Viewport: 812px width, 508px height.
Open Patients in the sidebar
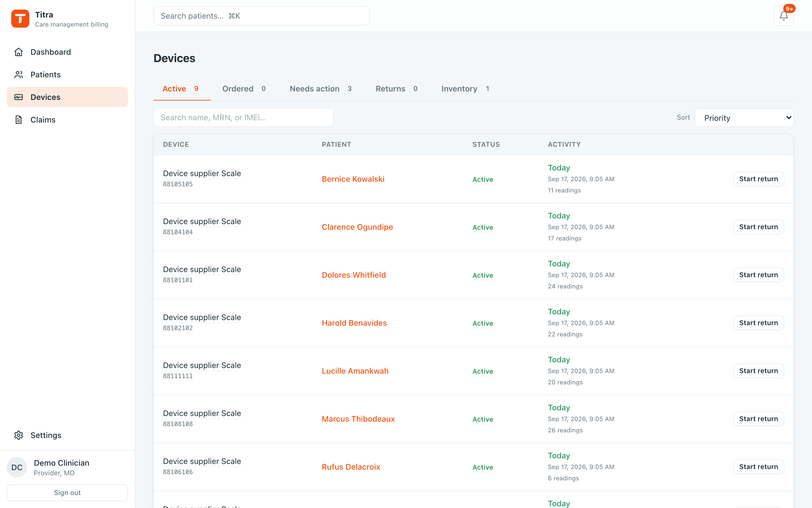point(67,75)
